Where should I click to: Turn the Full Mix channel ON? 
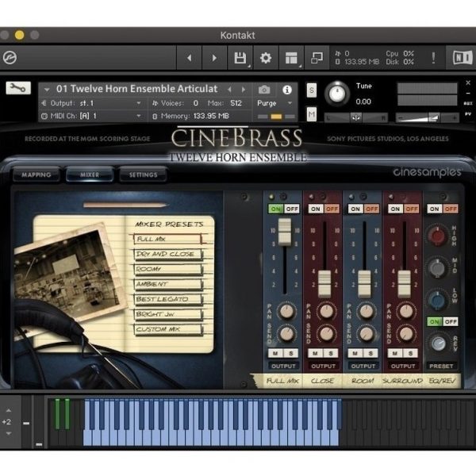coord(276,209)
